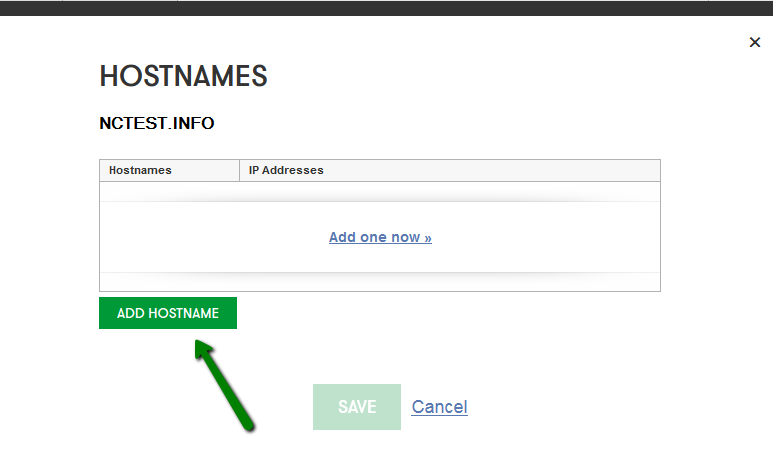Click the word 'ADD' on the green button

pos(131,314)
